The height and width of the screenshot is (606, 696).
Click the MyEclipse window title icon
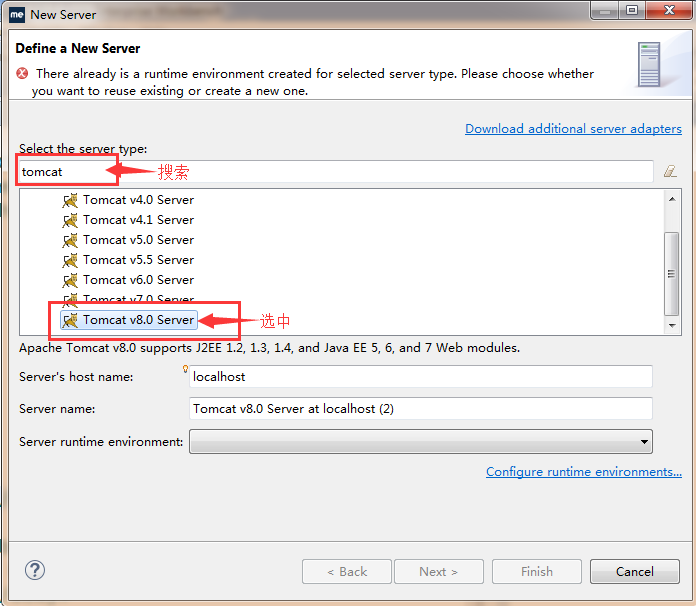click(17, 14)
